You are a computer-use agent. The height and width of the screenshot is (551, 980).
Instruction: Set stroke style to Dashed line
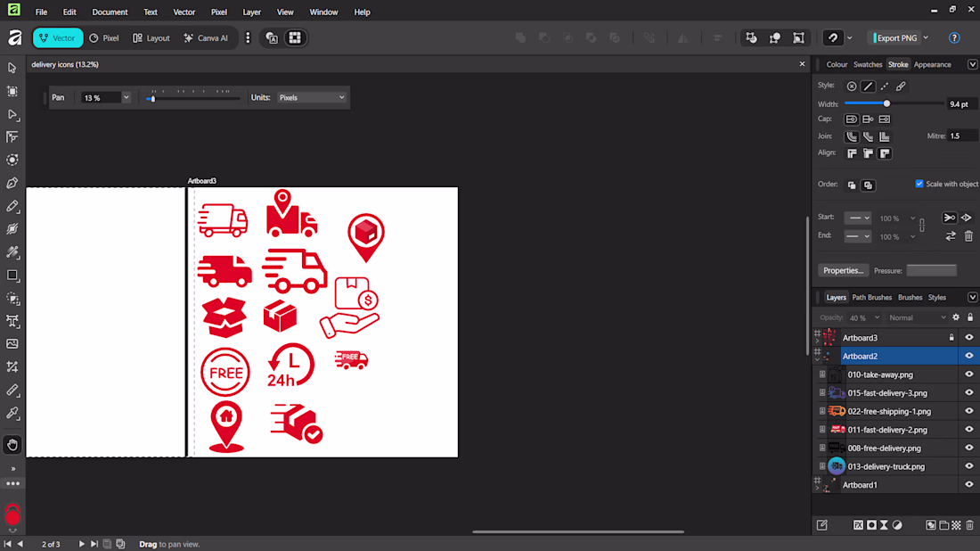(x=885, y=86)
